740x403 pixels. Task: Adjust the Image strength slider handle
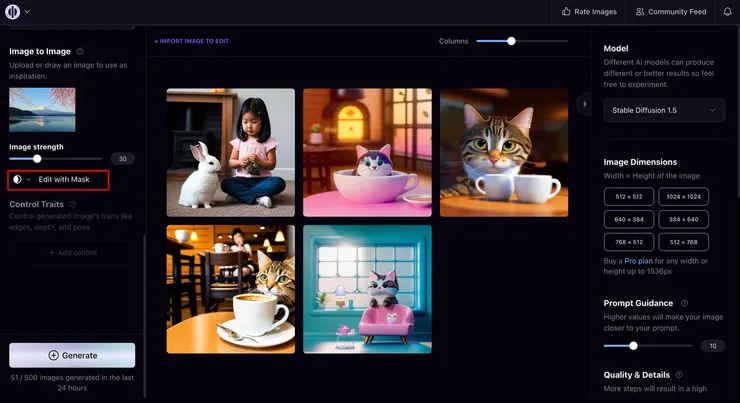point(37,159)
